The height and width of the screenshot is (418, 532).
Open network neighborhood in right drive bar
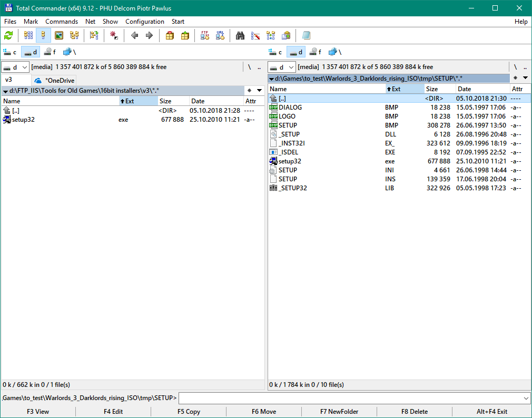click(x=335, y=52)
